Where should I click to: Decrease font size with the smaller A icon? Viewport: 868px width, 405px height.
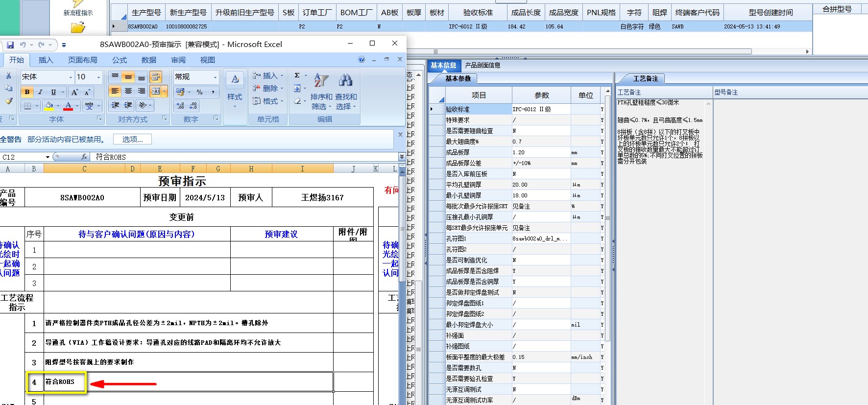87,92
